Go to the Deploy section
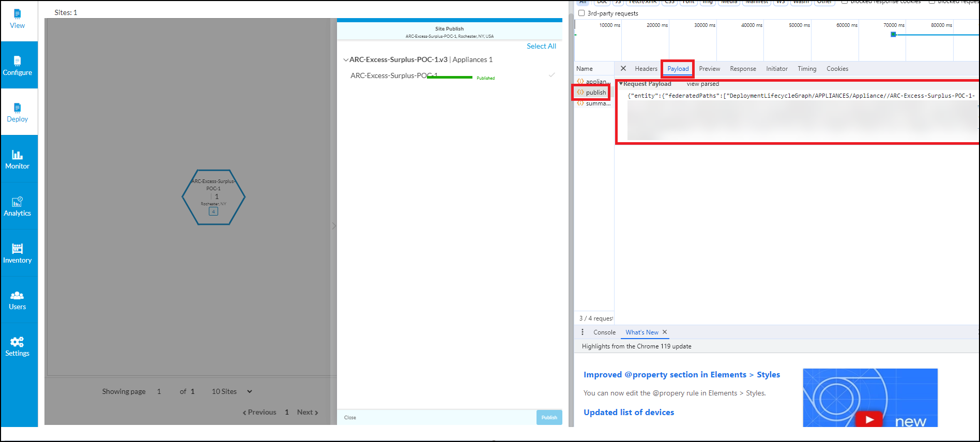This screenshot has height=442, width=980. click(x=18, y=112)
